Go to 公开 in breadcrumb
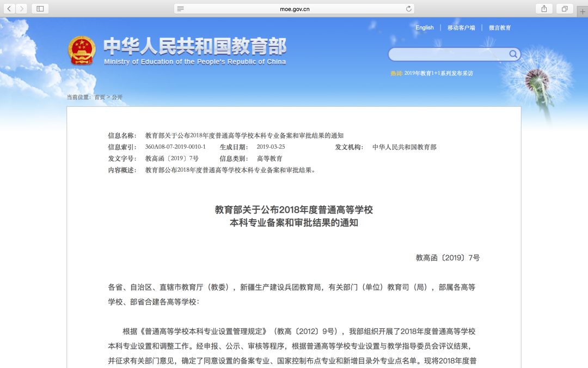The image size is (588, 368). [117, 97]
